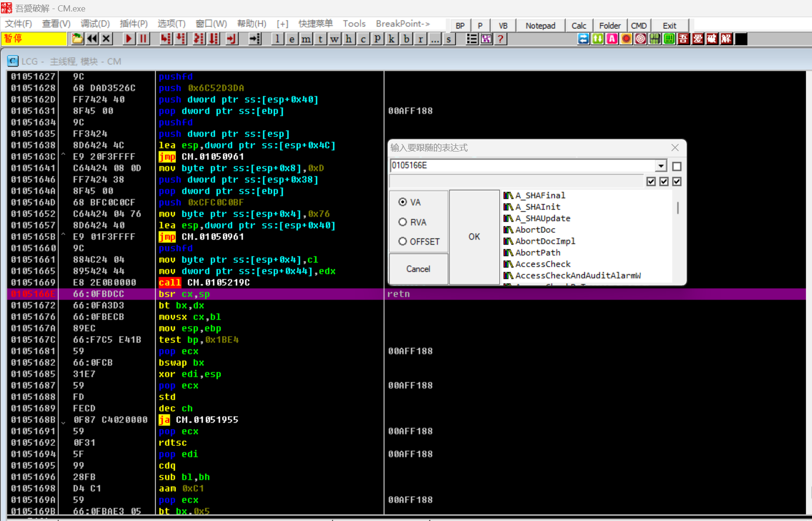Click the binary 010/101 plugin icon
The width and height of the screenshot is (812, 521).
[x=655, y=39]
